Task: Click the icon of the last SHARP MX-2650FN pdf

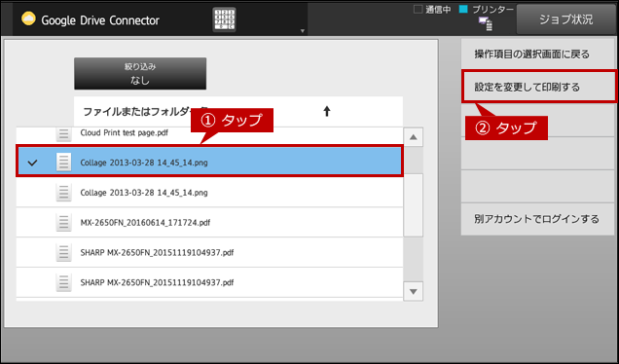Action: pyautogui.click(x=63, y=282)
